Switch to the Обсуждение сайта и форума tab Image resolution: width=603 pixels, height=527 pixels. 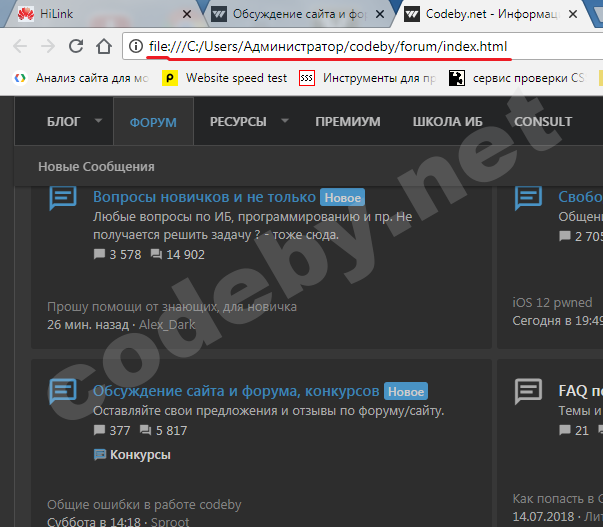[x=299, y=14]
